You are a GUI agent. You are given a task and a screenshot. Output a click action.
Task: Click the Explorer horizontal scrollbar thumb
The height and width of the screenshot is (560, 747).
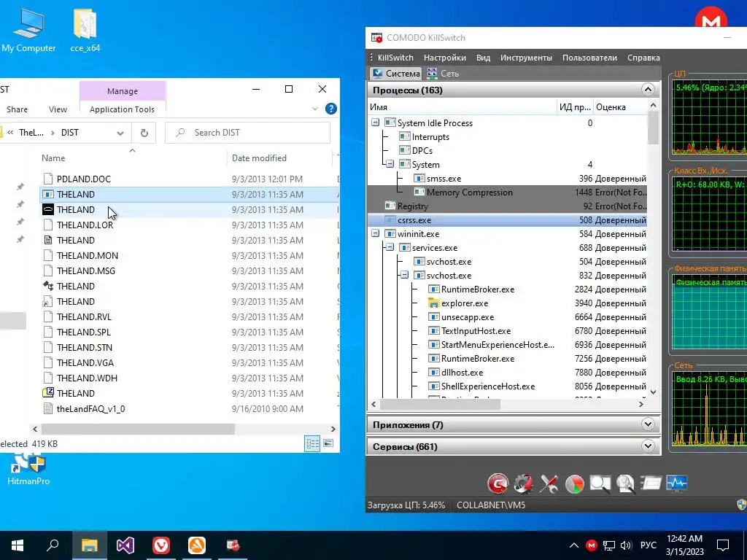pyautogui.click(x=138, y=429)
